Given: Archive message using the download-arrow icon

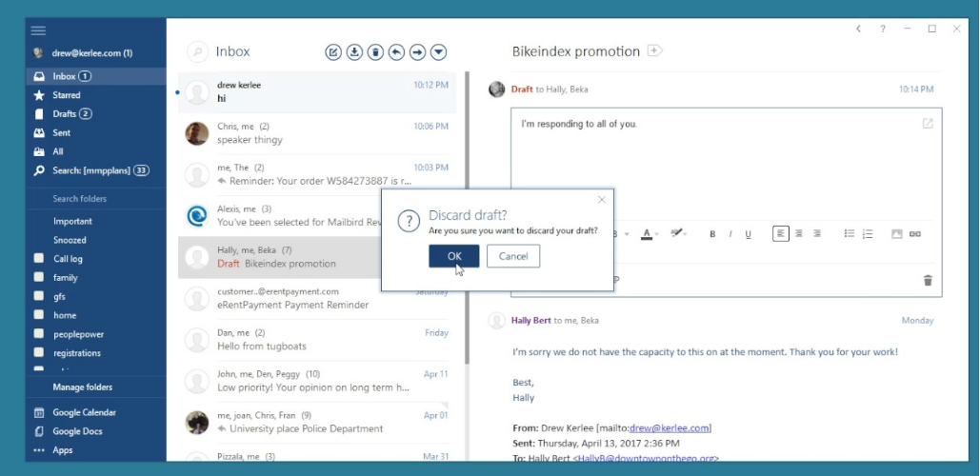Looking at the screenshot, I should tap(354, 51).
